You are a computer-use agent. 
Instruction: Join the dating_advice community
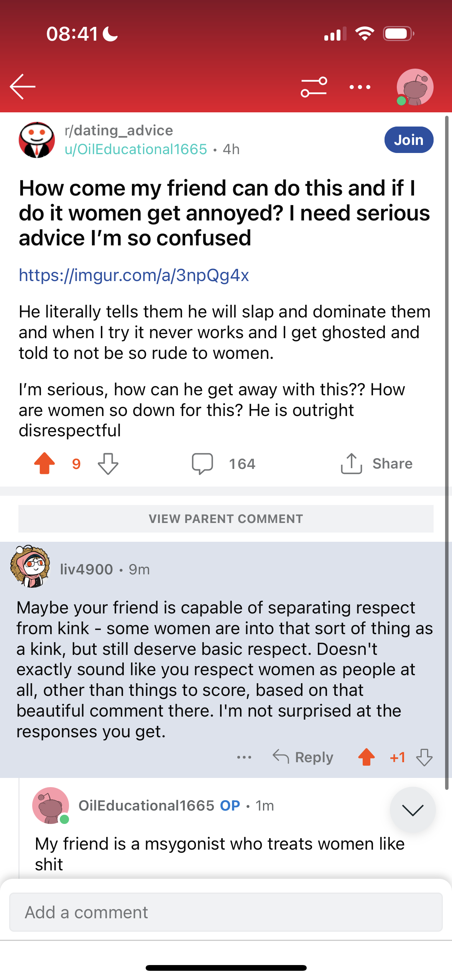[x=409, y=140]
